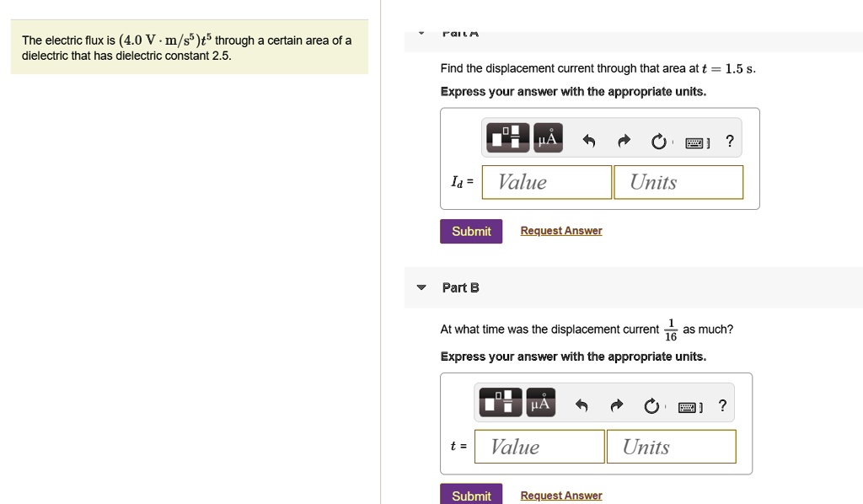Click Request Answer link for Part B

point(561,496)
